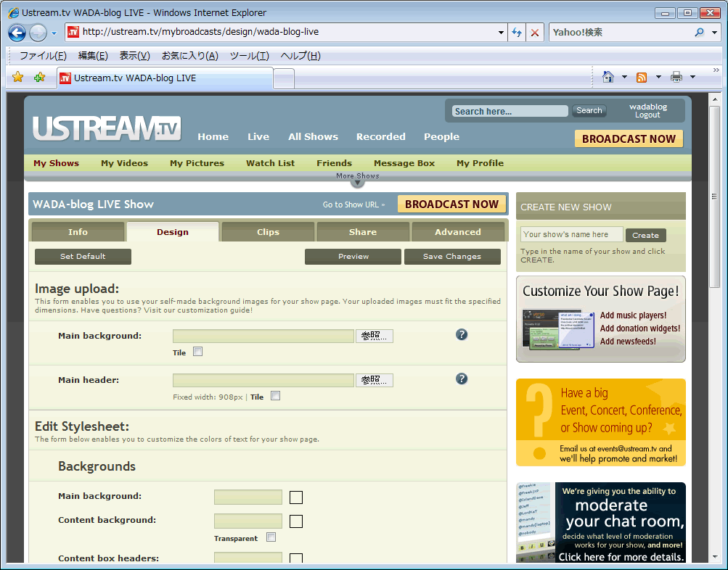728x570 pixels.
Task: Click the printer icon
Action: [x=676, y=78]
